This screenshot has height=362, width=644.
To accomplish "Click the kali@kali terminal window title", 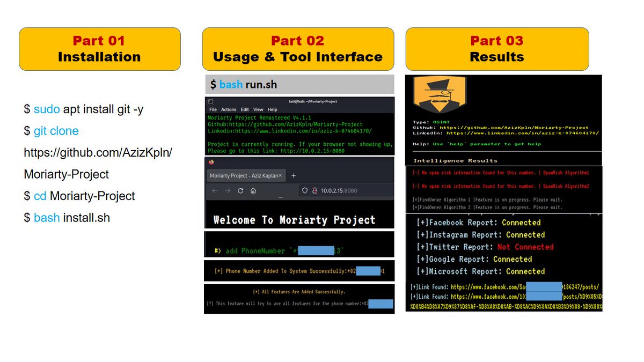I will click(x=312, y=101).
